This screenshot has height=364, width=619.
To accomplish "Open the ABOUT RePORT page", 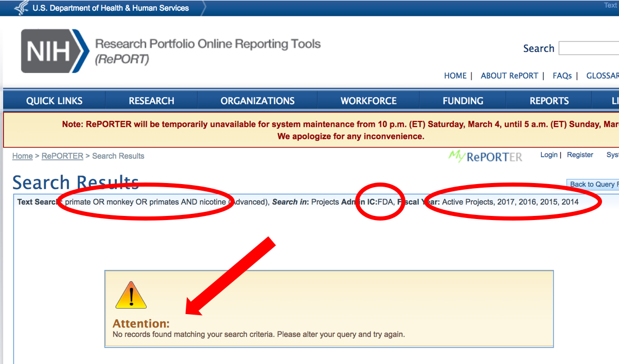I will click(x=509, y=76).
